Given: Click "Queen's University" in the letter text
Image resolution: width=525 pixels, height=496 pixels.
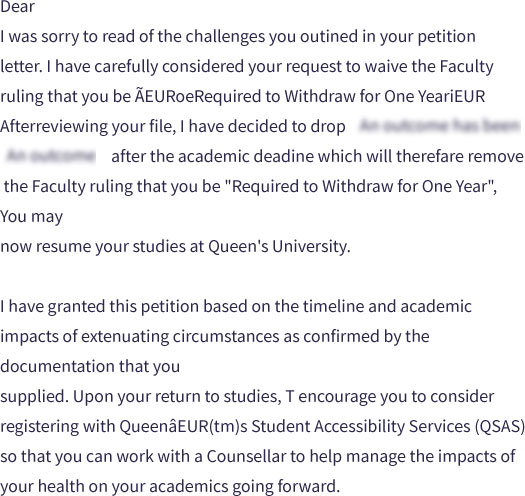Looking at the screenshot, I should click(x=279, y=246).
